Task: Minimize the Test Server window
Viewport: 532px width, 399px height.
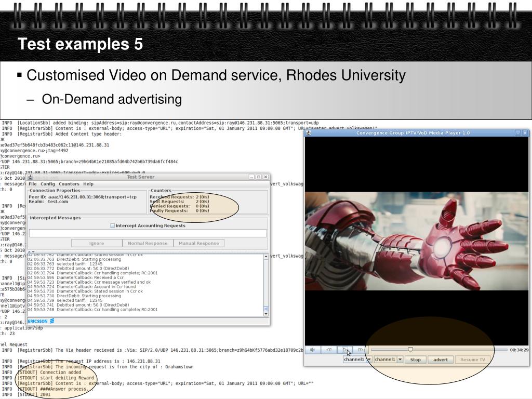Action: tap(251, 177)
